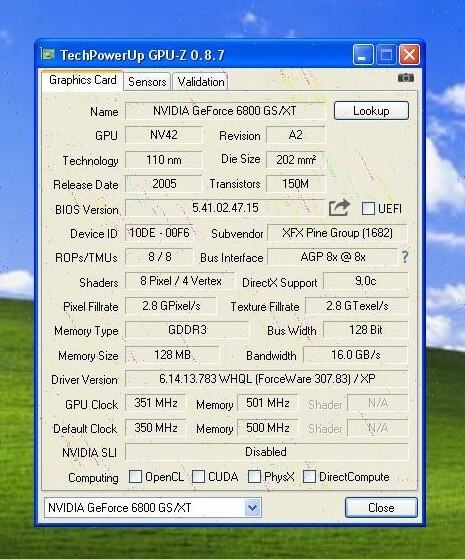Click the DirectX Support field 9.0c
The image size is (465, 559).
[x=366, y=281]
